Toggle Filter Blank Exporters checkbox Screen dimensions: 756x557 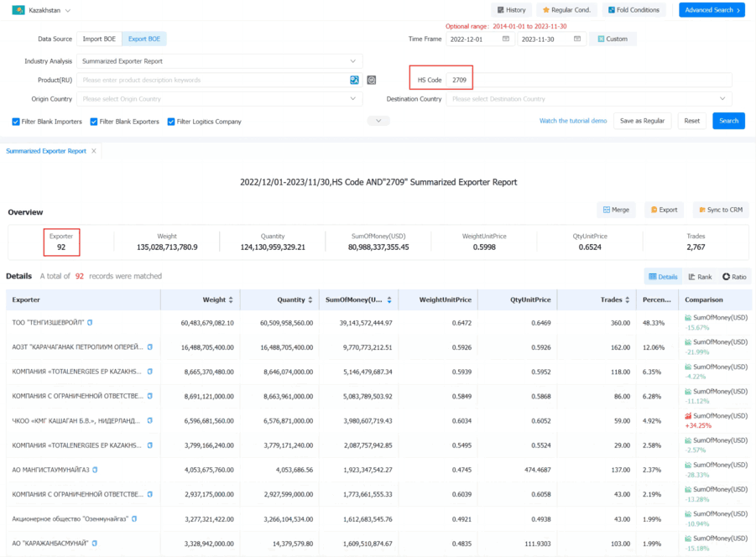coord(94,122)
